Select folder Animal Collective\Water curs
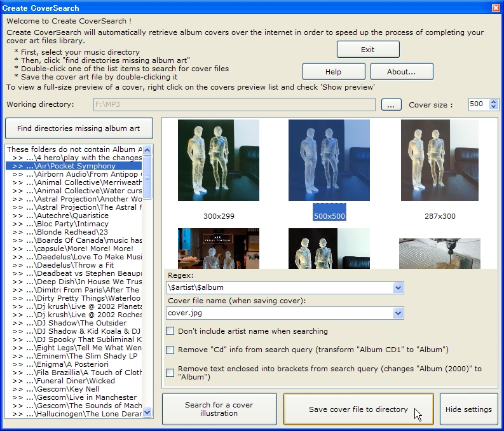This screenshot has height=431, width=504. [74, 191]
